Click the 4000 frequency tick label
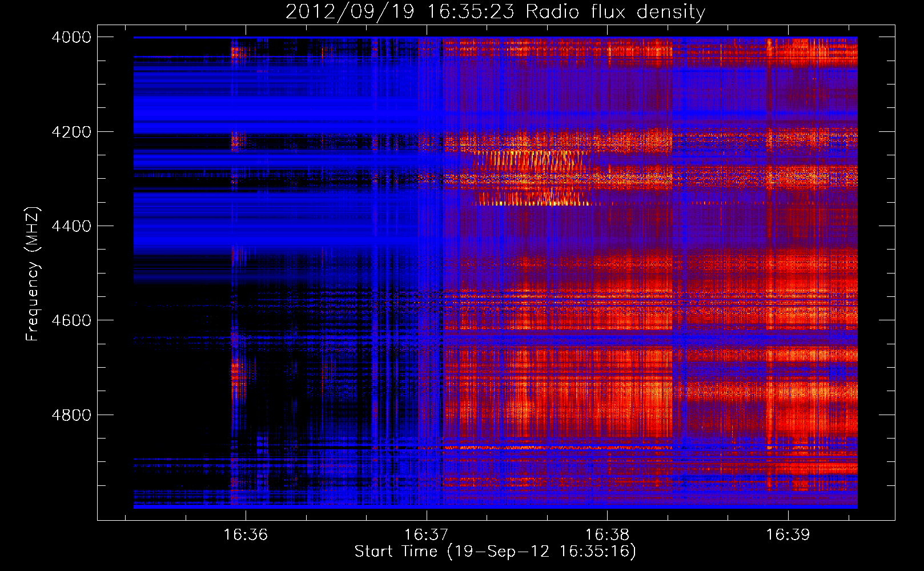 pos(71,37)
